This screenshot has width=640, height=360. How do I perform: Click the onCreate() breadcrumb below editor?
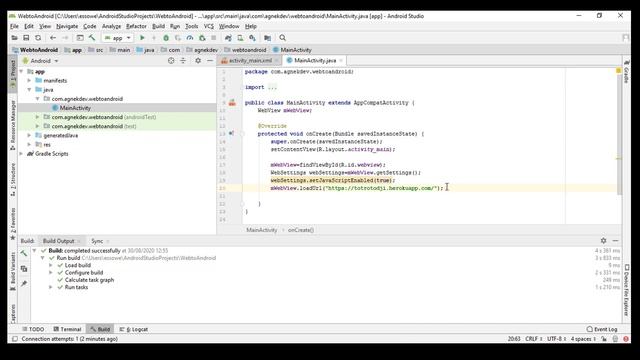301,230
